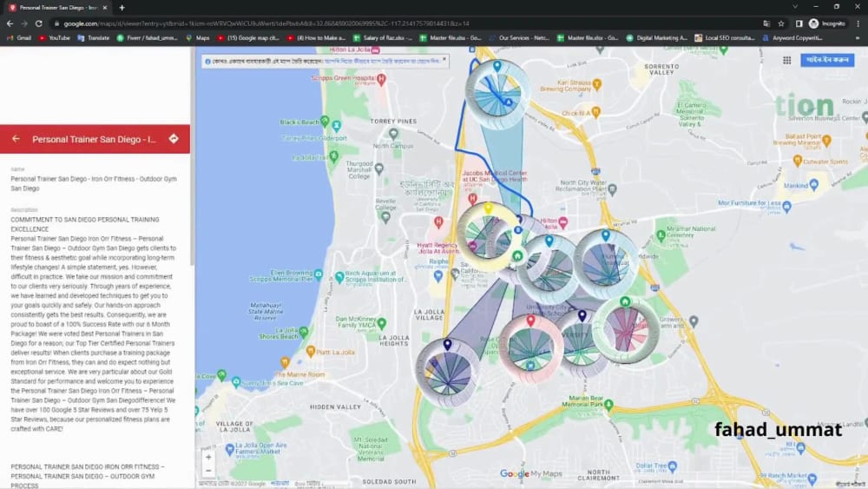Open Cutwater Spirits marker
Image resolution: width=868 pixels, height=489 pixels.
[x=798, y=162]
